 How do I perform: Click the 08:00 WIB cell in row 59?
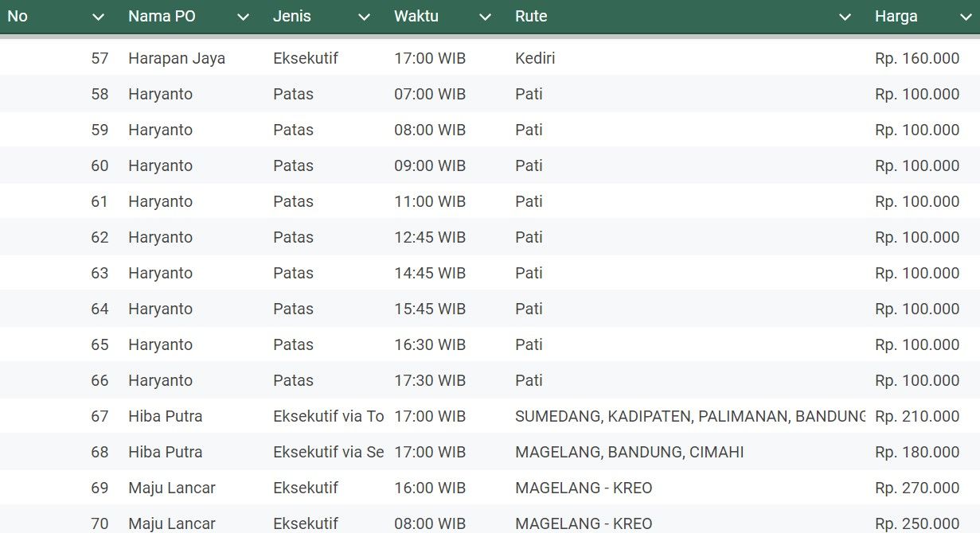tap(430, 130)
